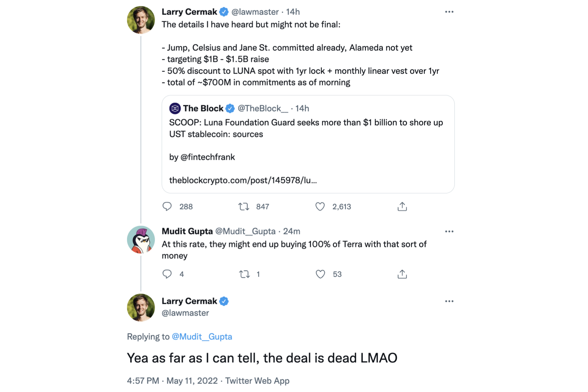Reply to Mudit Gupta's tweet

(x=167, y=274)
